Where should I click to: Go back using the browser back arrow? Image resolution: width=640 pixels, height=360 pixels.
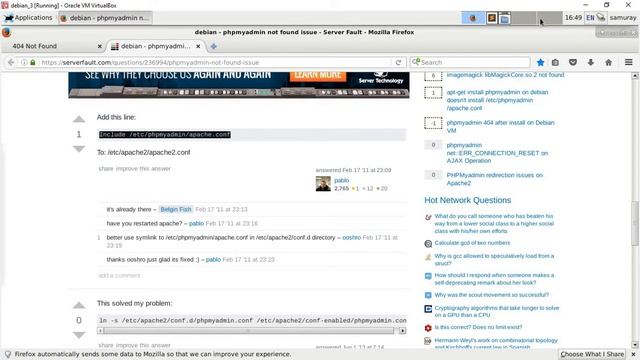click(x=11, y=62)
